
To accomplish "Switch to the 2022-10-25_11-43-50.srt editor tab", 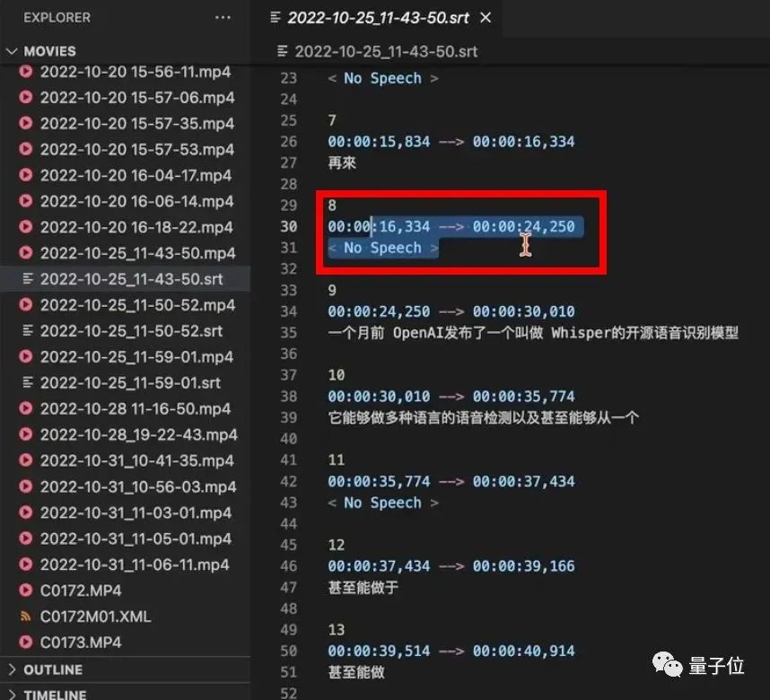I will (x=377, y=18).
